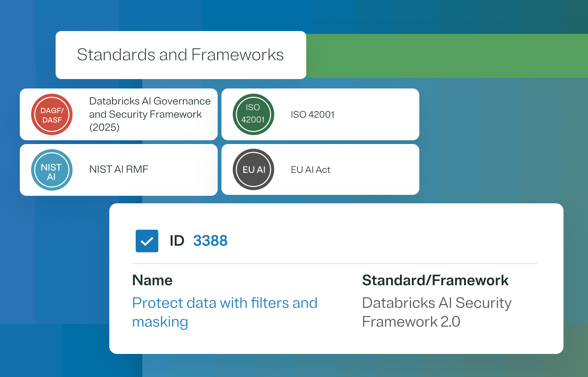Select the DAGF/DASF circular badge icon
588x377 pixels.
pyautogui.click(x=52, y=114)
